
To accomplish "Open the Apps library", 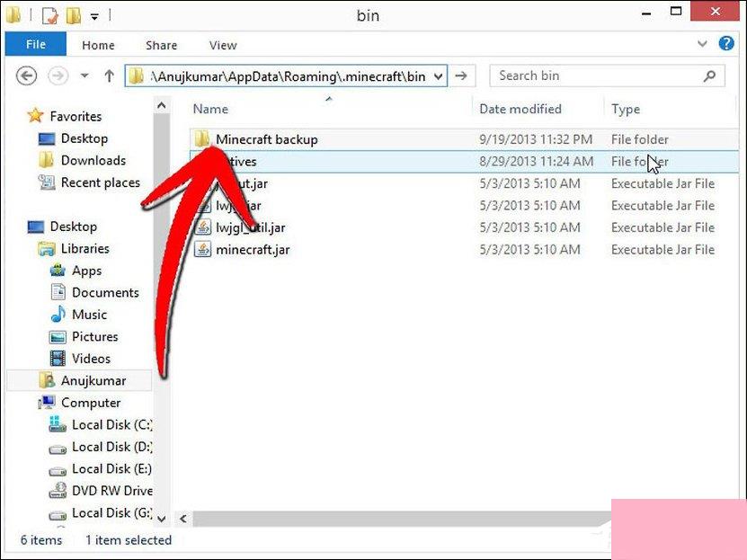I will (x=86, y=271).
